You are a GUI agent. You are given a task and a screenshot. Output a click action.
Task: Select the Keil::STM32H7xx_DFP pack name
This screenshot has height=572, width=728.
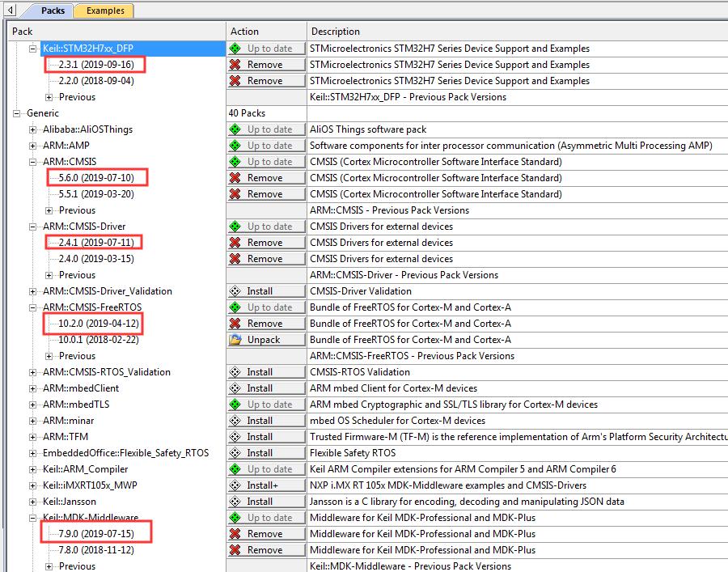click(x=87, y=49)
